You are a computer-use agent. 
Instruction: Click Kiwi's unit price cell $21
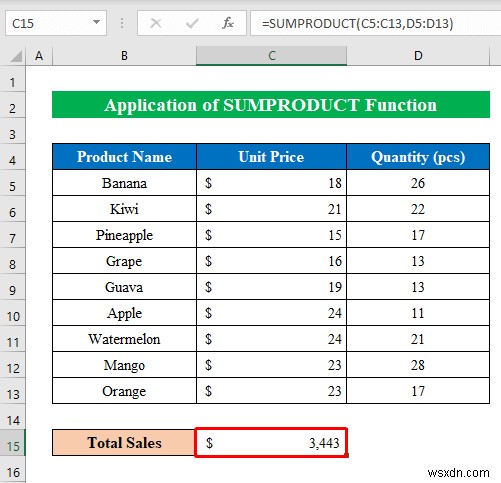tap(271, 209)
